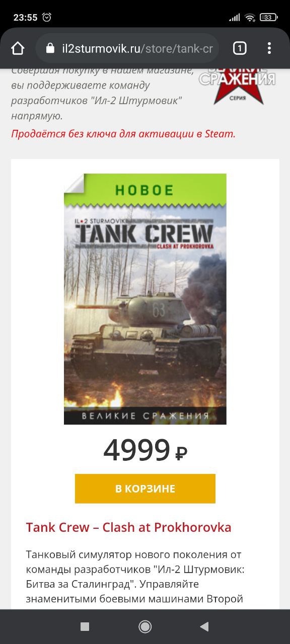Tap the battery indicator showing 33
The width and height of the screenshot is (290, 644).
tap(269, 17)
